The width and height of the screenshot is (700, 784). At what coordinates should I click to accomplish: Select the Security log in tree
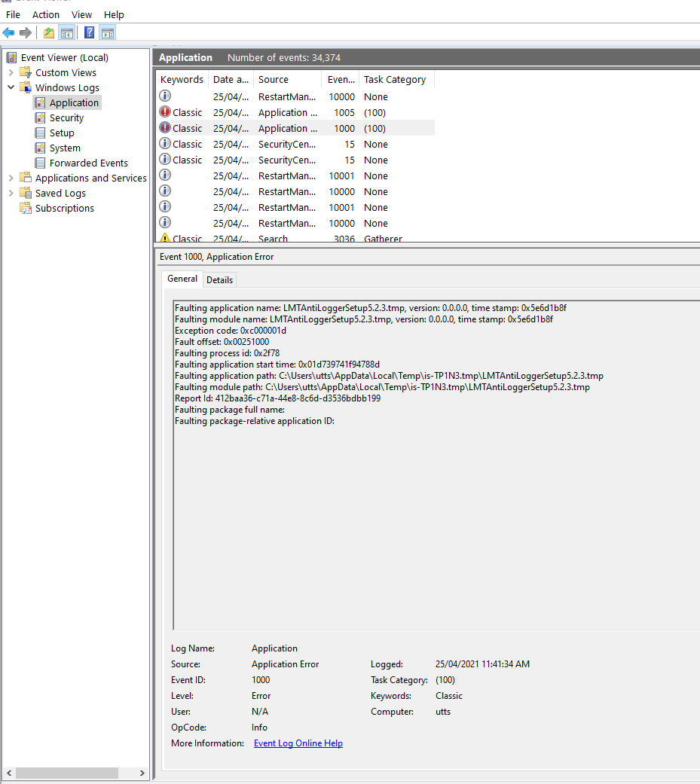coord(66,118)
